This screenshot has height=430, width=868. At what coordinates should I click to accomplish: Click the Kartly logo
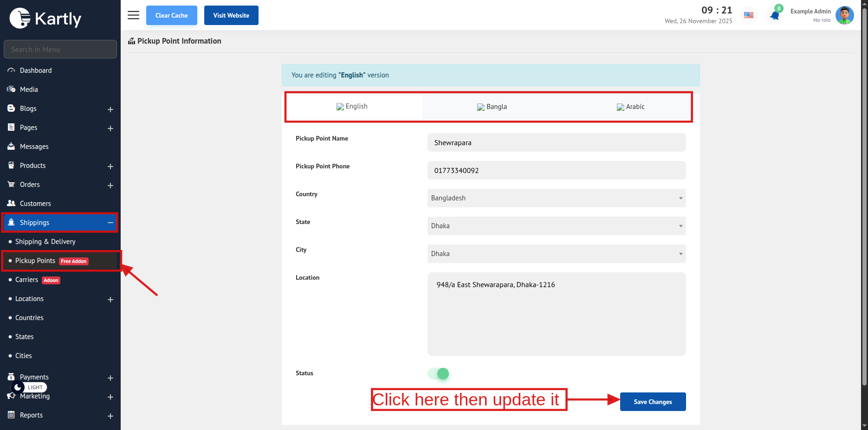(x=45, y=19)
